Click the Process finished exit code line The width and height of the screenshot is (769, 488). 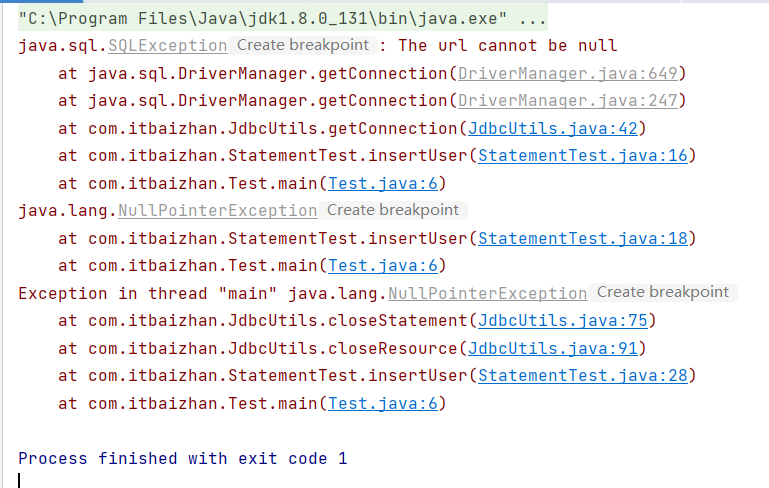[182, 459]
